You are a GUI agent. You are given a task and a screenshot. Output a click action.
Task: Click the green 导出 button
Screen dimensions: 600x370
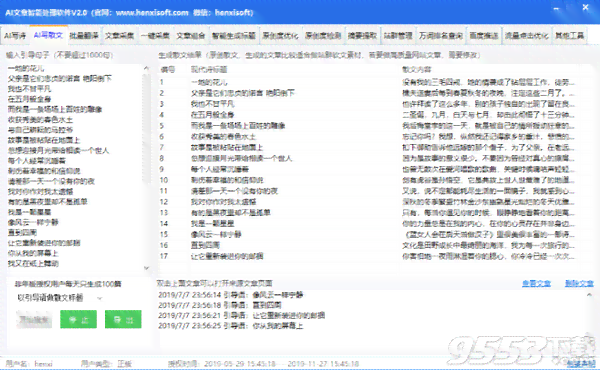(x=123, y=319)
